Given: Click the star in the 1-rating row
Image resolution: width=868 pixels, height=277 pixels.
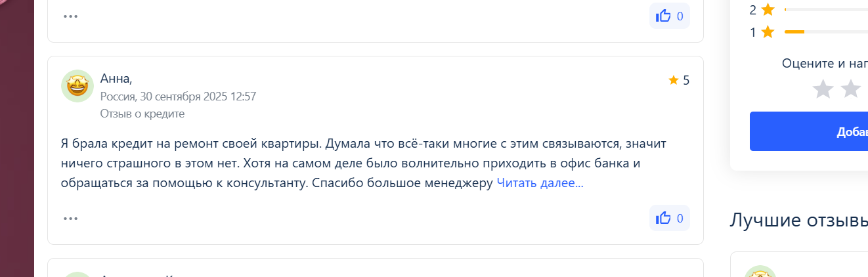Looking at the screenshot, I should point(768,32).
